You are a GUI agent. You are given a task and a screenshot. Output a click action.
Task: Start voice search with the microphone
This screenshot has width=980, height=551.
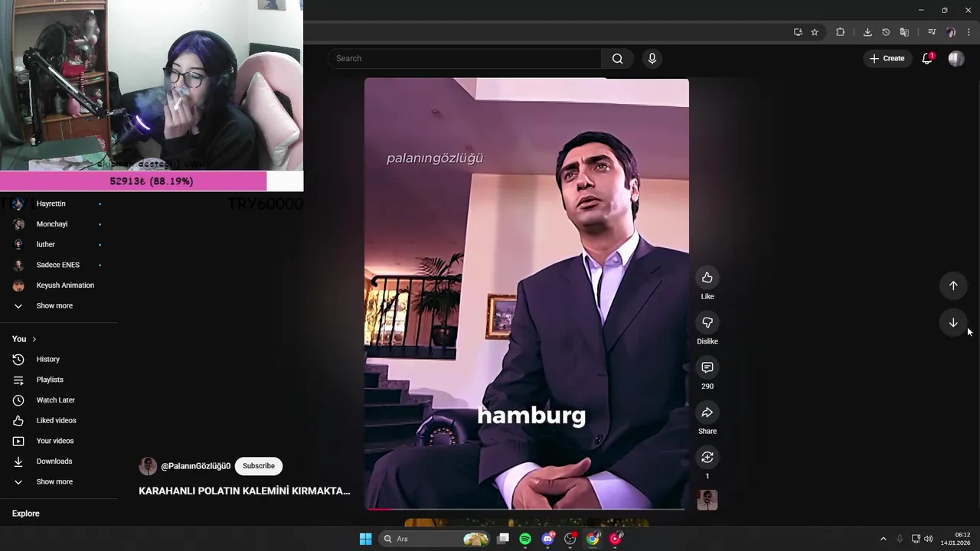click(652, 59)
